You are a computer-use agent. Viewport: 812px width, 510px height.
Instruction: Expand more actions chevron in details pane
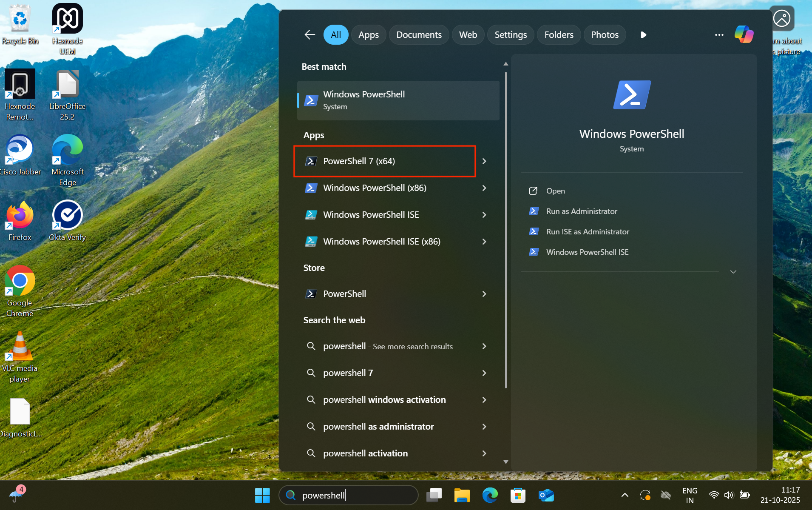pyautogui.click(x=733, y=272)
